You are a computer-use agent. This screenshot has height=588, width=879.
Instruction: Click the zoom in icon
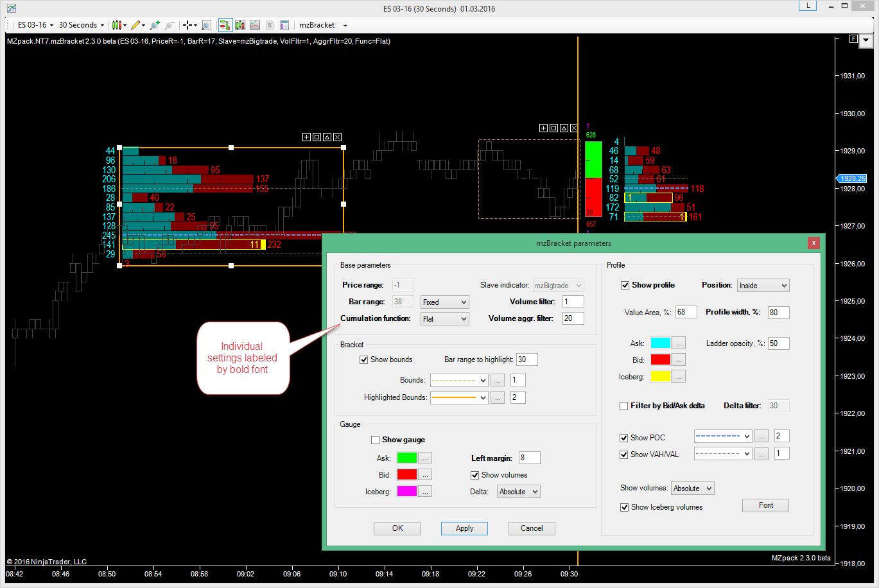(x=155, y=25)
